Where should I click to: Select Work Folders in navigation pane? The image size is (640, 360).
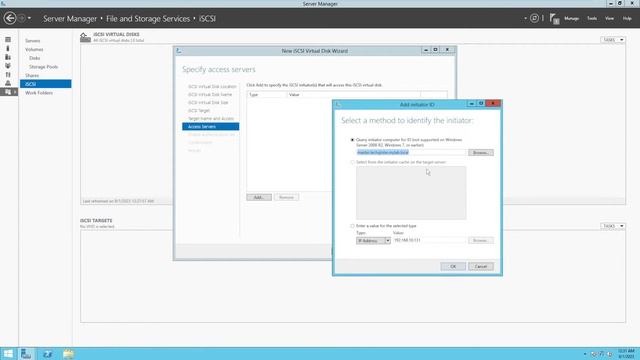(x=39, y=93)
